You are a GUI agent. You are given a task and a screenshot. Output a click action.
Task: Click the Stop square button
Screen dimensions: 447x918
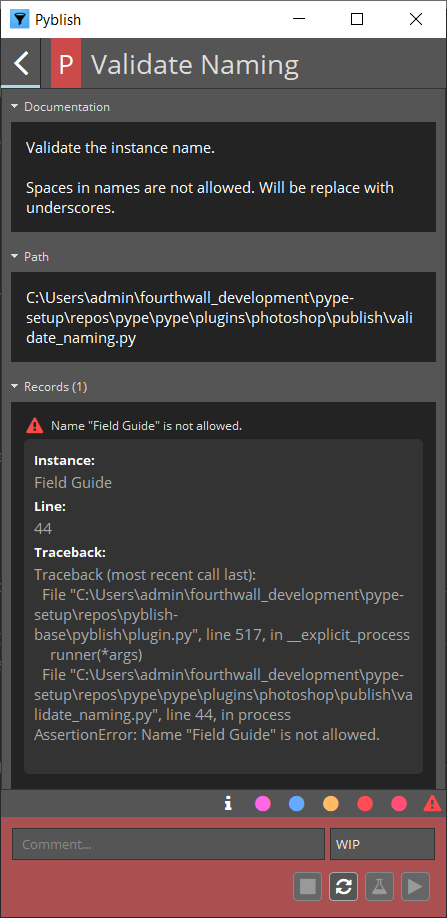308,886
